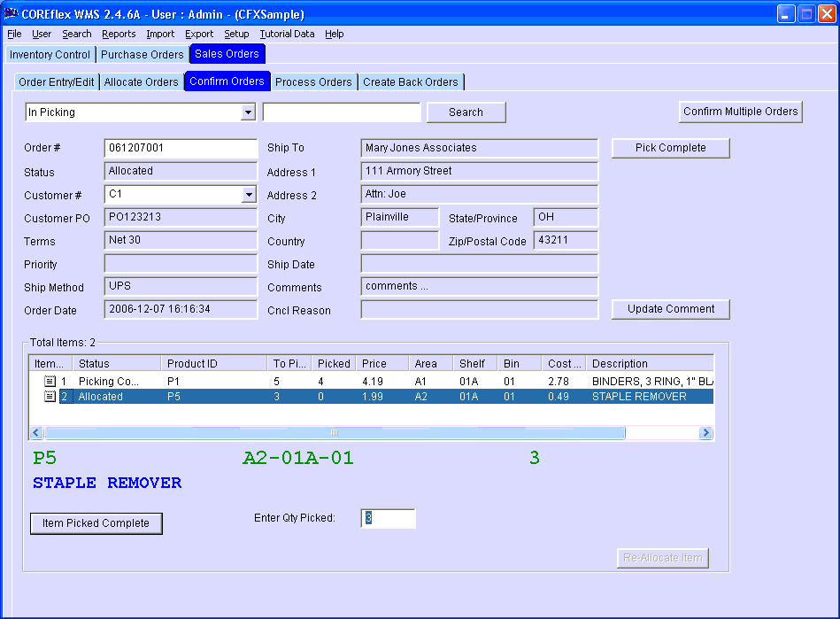Screen dimensions: 840x619
Task: Click the Zip/Postal Code field 43211
Action: 566,241
